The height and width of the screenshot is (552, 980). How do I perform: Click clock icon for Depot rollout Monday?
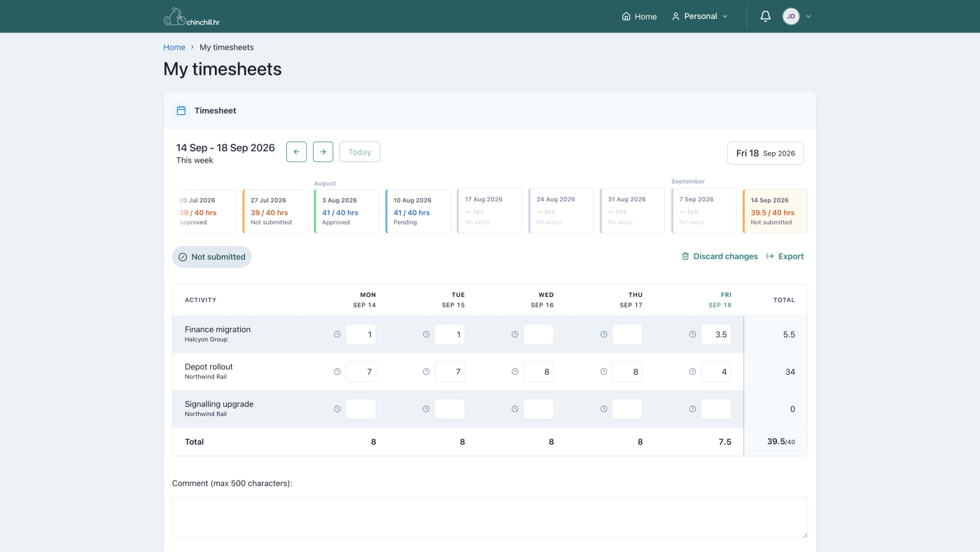point(337,372)
